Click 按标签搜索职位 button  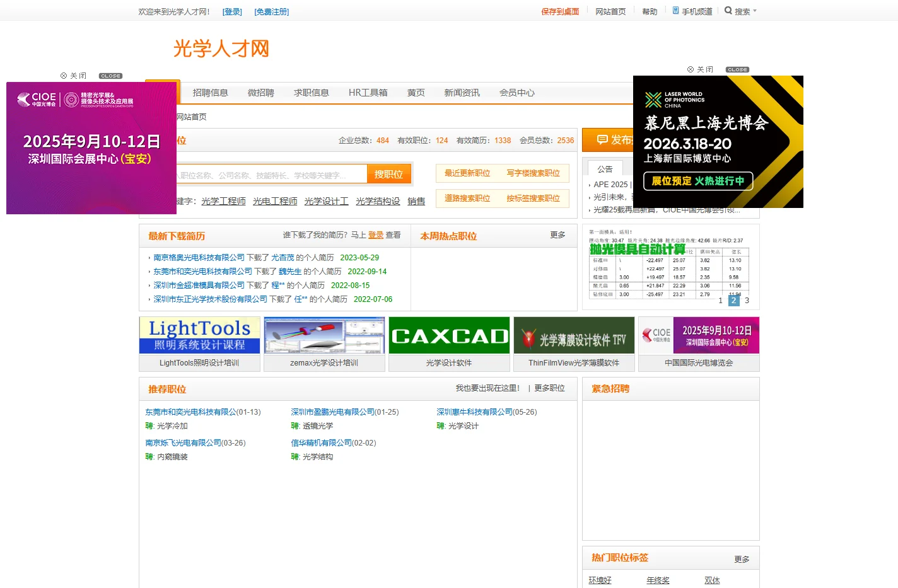pos(534,199)
